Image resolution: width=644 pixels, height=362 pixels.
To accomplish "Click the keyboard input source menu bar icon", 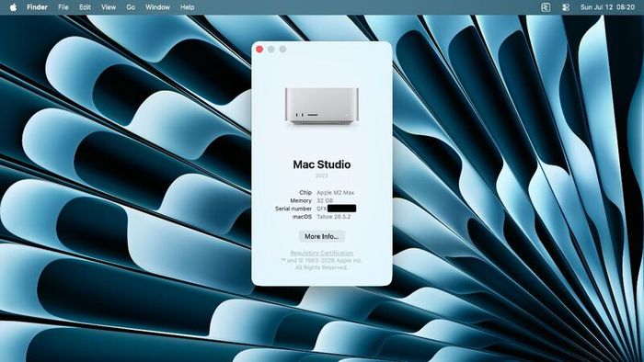I will 546,7.
